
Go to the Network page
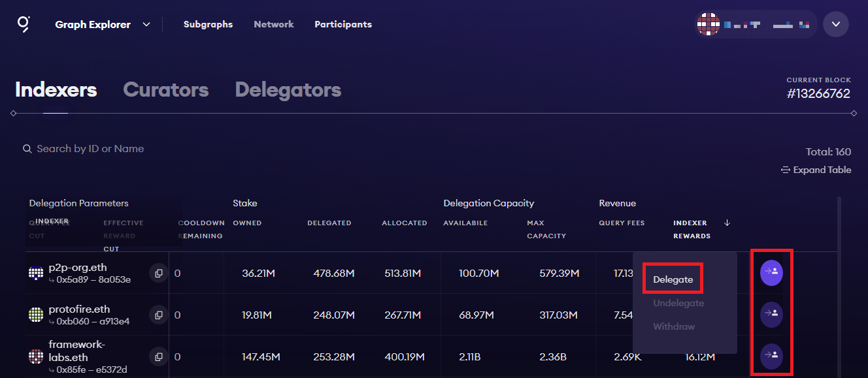pyautogui.click(x=274, y=24)
